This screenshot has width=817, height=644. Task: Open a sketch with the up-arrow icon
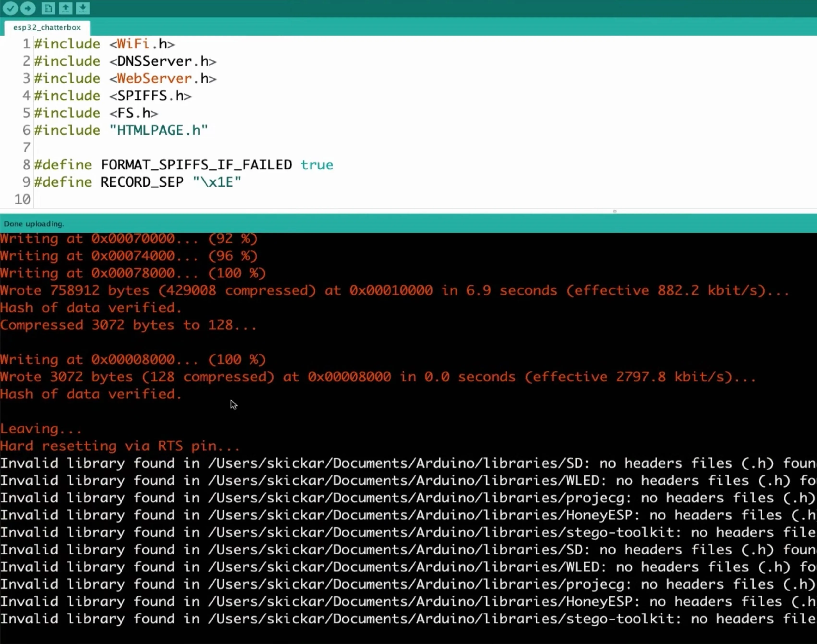pyautogui.click(x=66, y=8)
